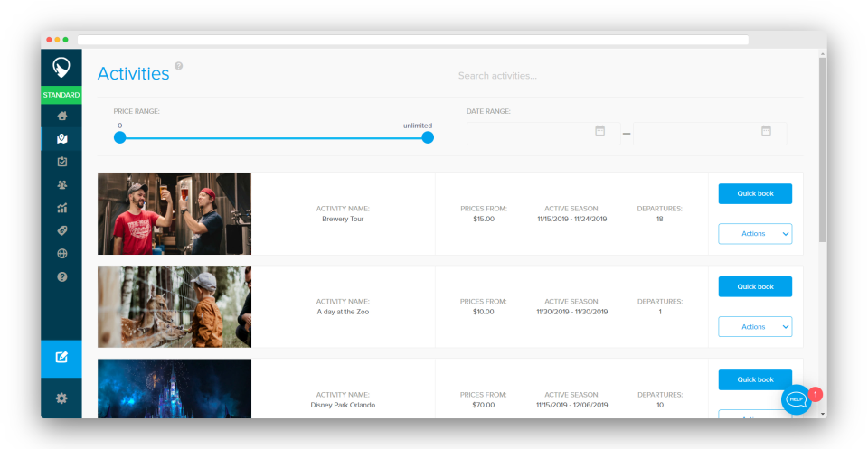This screenshot has height=449, width=868.
Task: Click the 'DATE RANGE:' label
Action: (x=488, y=112)
